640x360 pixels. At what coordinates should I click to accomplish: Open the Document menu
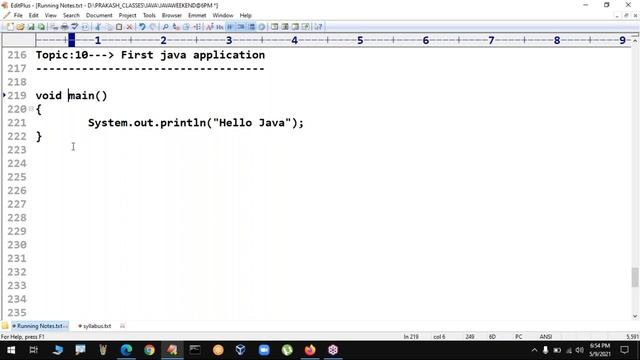click(x=99, y=15)
